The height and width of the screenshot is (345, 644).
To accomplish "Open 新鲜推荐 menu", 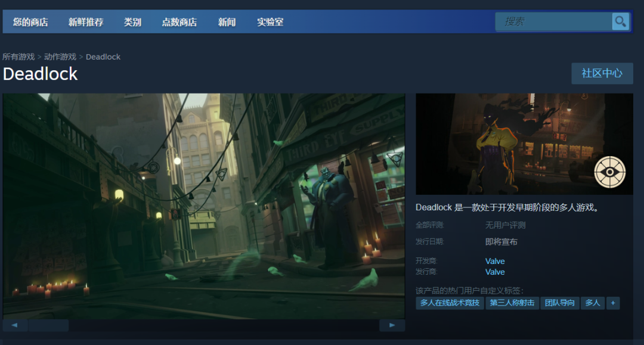I will coord(86,22).
